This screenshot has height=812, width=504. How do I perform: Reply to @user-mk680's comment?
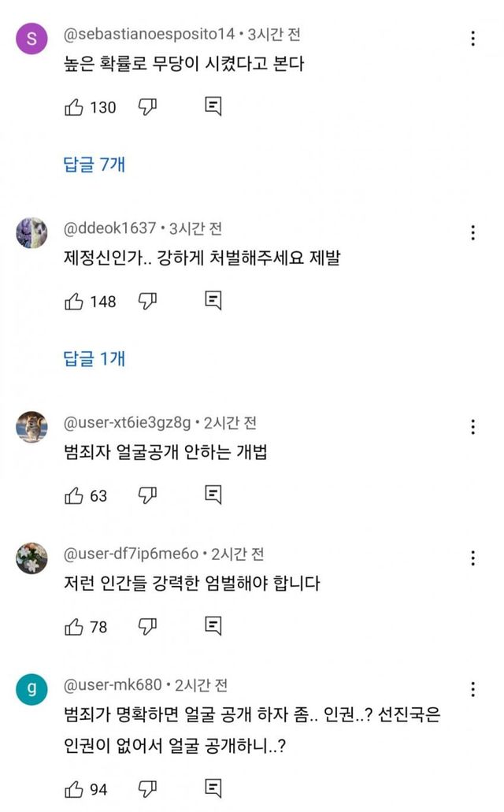213,789
